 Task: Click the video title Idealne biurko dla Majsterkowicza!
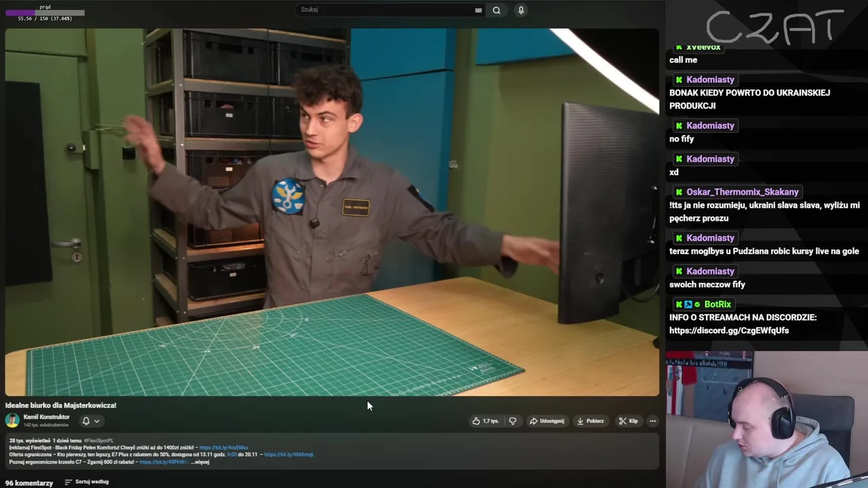pyautogui.click(x=61, y=405)
